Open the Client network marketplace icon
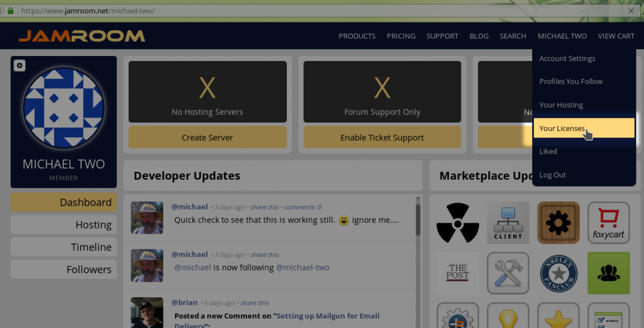Image resolution: width=644 pixels, height=328 pixels. (508, 223)
